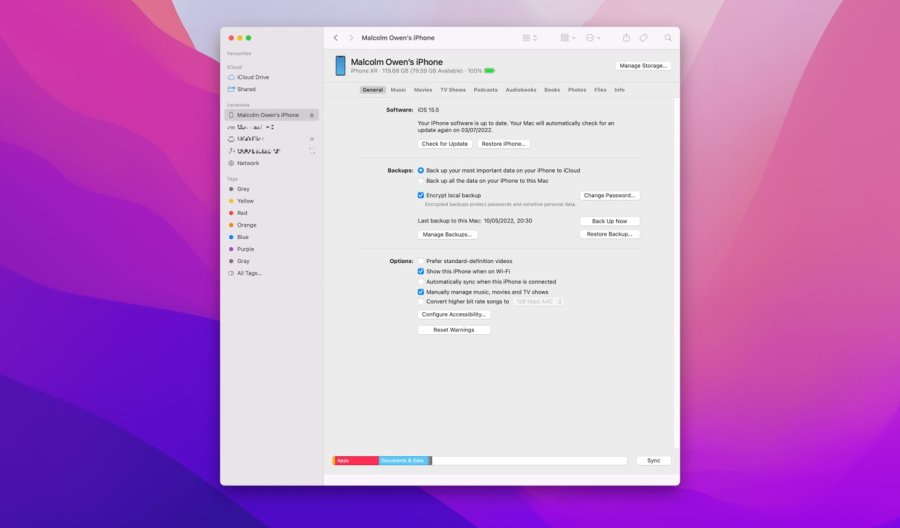The height and width of the screenshot is (528, 900).
Task: Enable Convert higher bit rate songs
Action: tap(421, 301)
